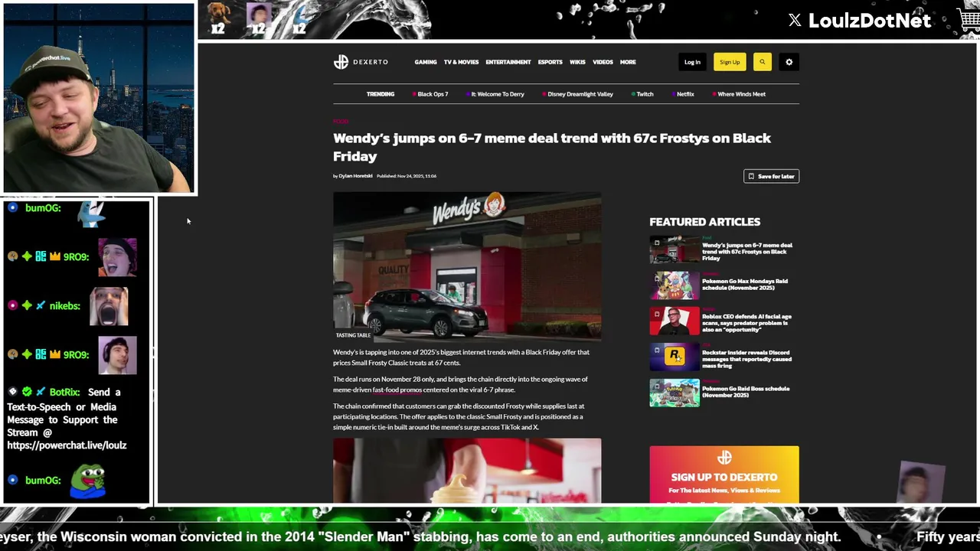Click the Pokemon Go Max Mondays thumbnail

tap(675, 285)
